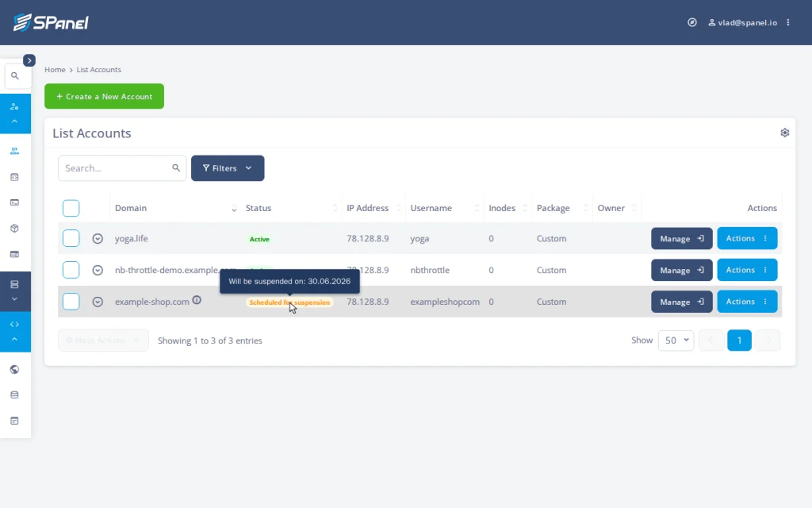Click the exampleshopcom username cell
This screenshot has width=812, height=508.
(x=445, y=302)
